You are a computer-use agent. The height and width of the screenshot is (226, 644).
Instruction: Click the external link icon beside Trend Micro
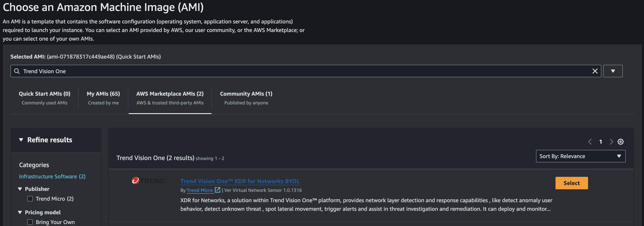point(218,190)
